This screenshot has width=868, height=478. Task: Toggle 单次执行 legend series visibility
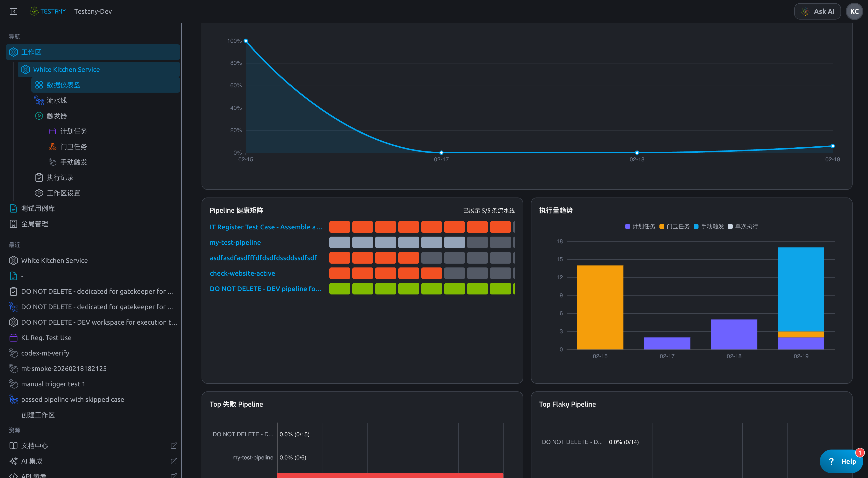[743, 226]
